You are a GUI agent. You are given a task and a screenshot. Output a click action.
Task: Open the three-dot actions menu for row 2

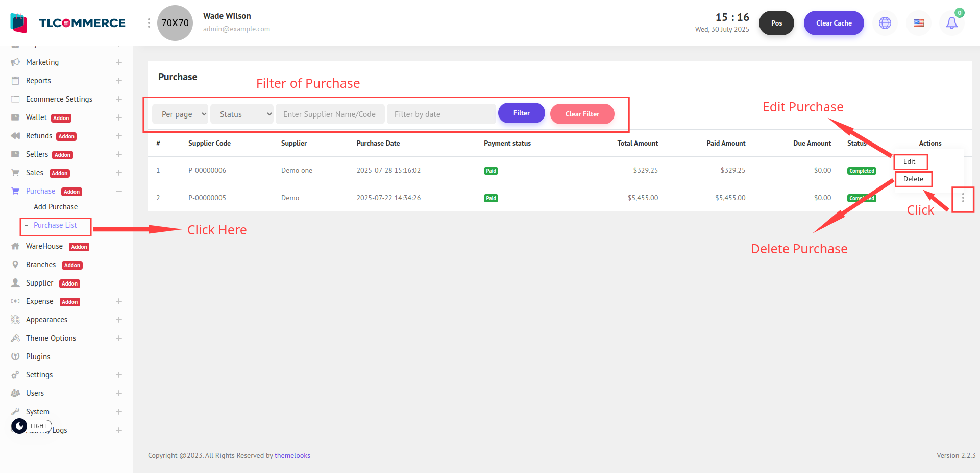click(x=963, y=198)
